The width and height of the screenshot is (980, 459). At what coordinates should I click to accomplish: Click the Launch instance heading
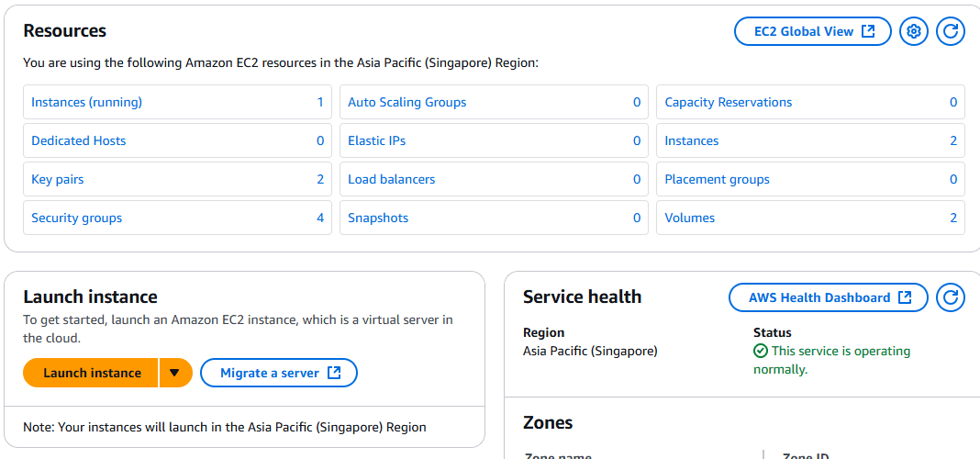pyautogui.click(x=90, y=297)
